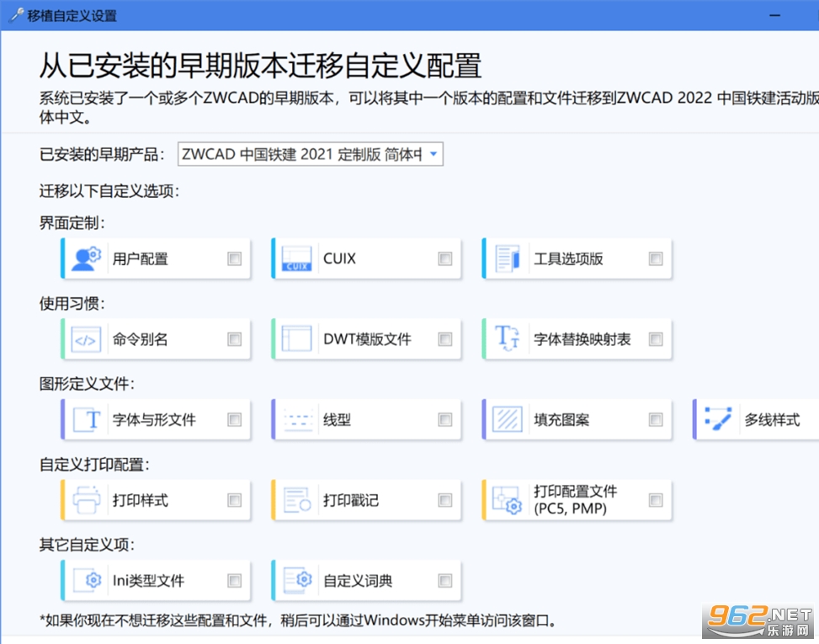Image resolution: width=819 pixels, height=644 pixels.
Task: Click the Multiline Style (多线样式) icon
Action: click(718, 419)
